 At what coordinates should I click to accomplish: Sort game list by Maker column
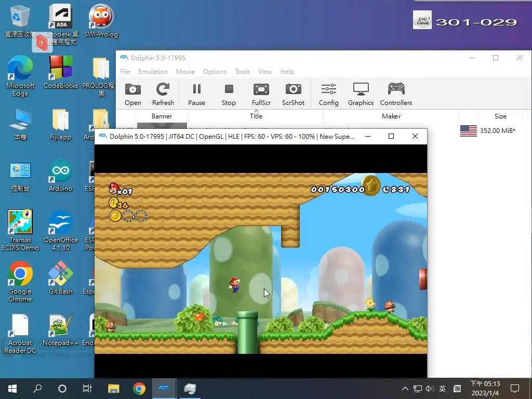click(x=391, y=116)
